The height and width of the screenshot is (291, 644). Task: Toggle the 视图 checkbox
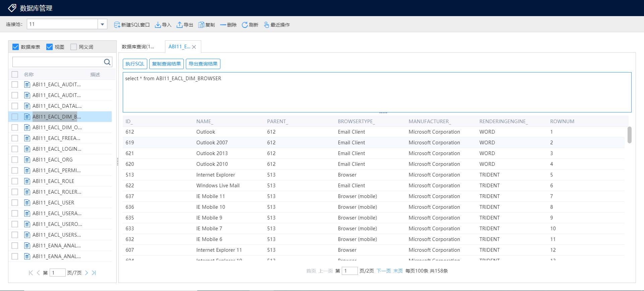(49, 47)
